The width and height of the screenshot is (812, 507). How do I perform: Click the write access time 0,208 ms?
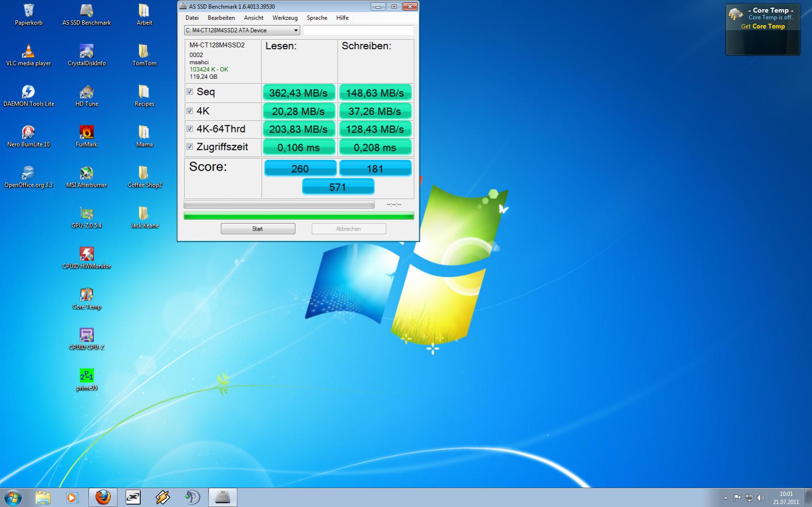click(375, 147)
